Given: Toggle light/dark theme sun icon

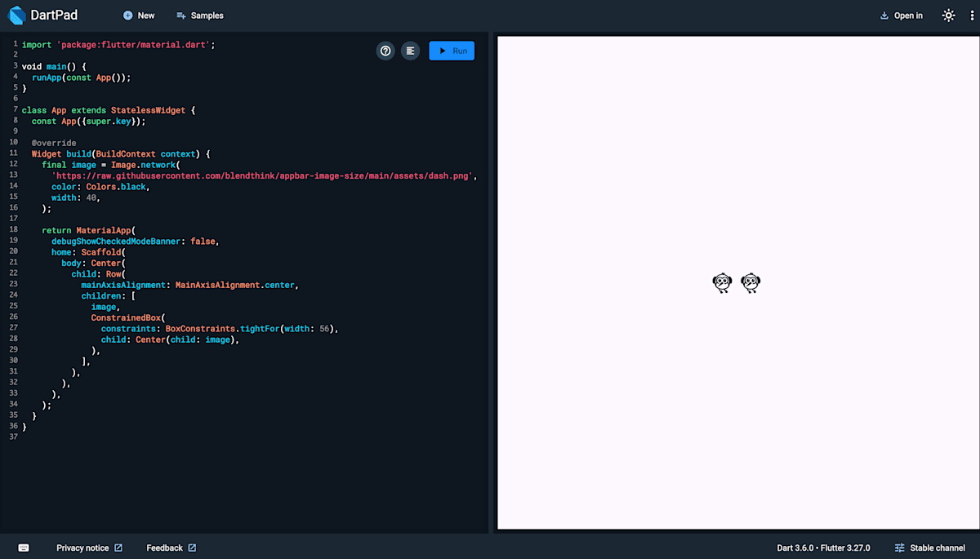Looking at the screenshot, I should click(948, 16).
